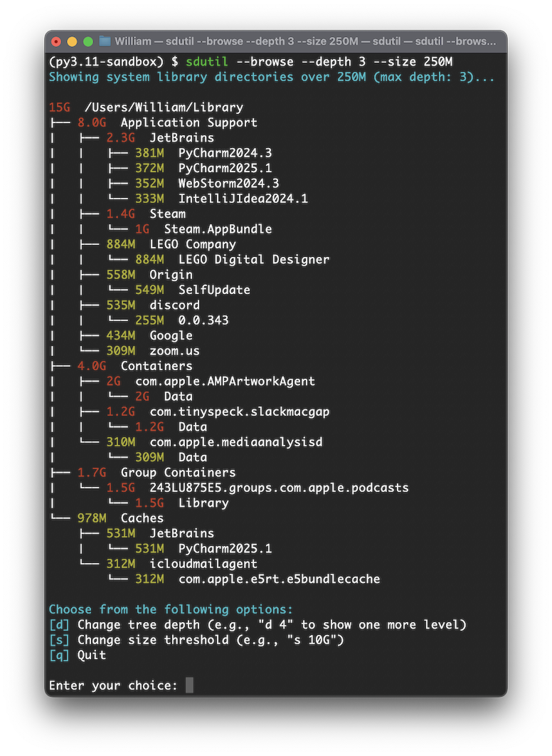Click the yellow minimize window button
Viewport: 552px width, 756px height.
click(x=72, y=41)
